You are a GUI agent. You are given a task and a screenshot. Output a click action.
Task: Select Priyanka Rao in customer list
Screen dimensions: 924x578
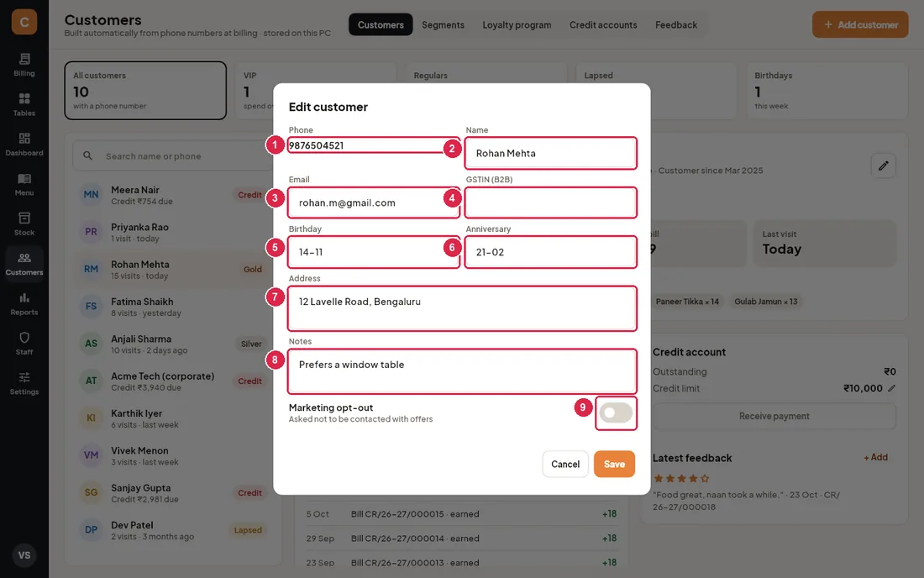(x=173, y=232)
